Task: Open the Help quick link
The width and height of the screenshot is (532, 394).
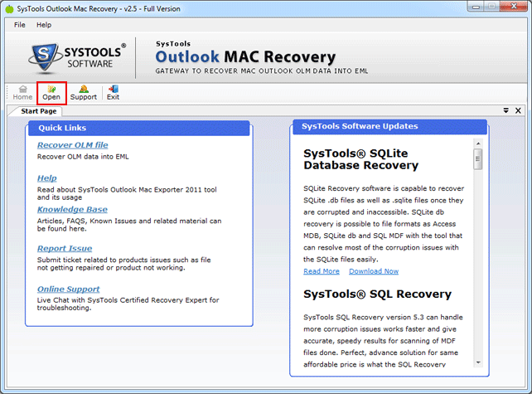Action: point(47,178)
